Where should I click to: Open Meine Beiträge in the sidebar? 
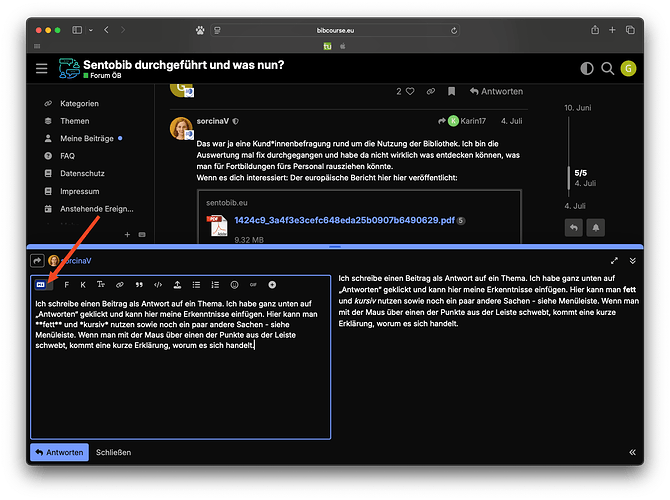point(87,139)
